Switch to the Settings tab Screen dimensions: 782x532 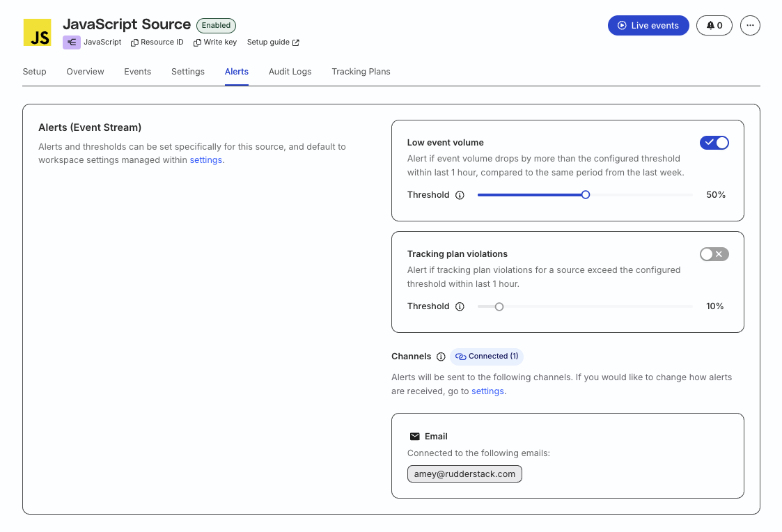click(188, 72)
